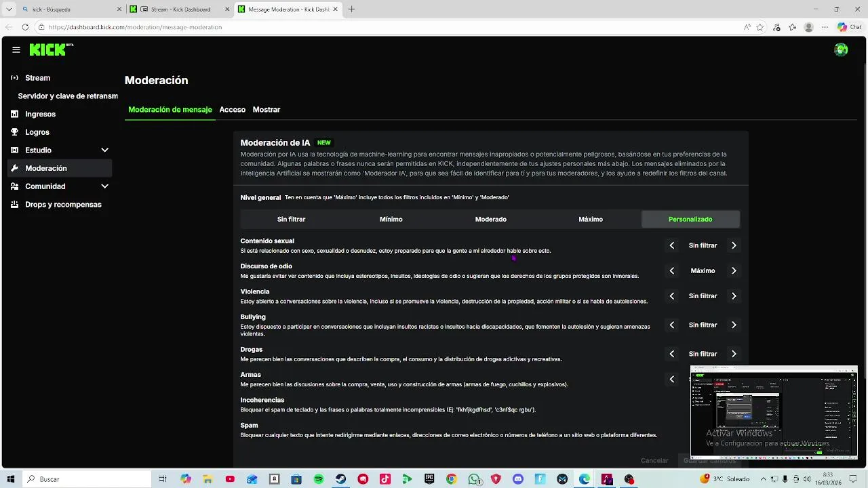Click the Comunidad sidebar icon
868x488 pixels.
[x=14, y=186]
